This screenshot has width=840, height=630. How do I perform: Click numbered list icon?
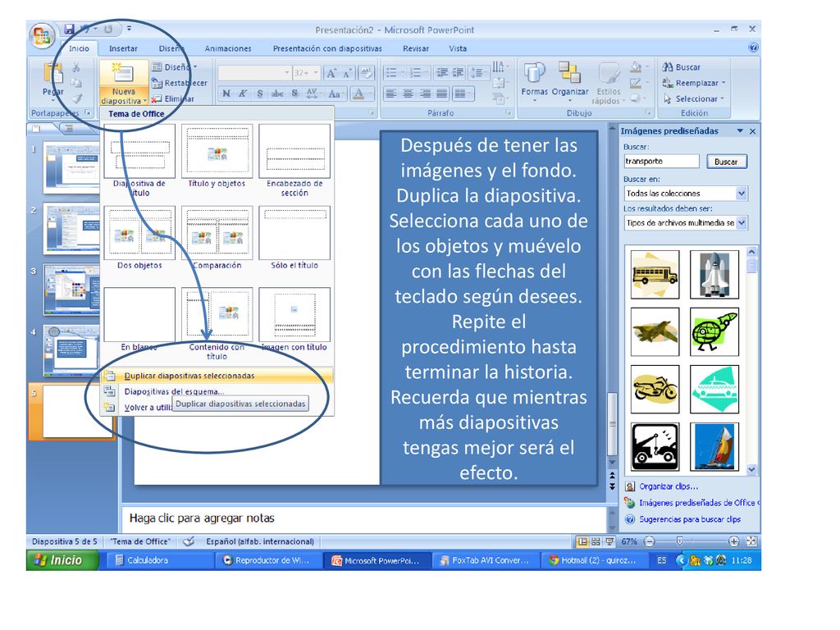[416, 73]
